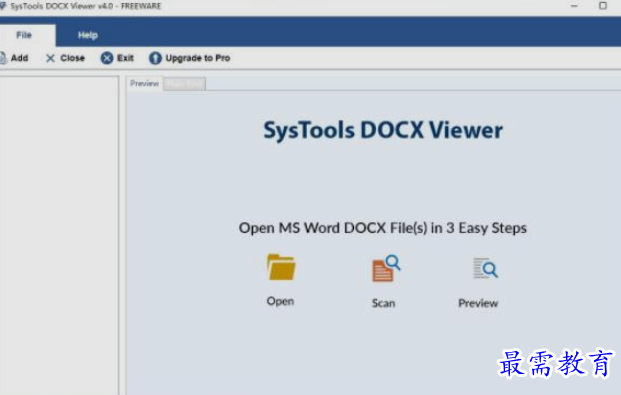
Task: Open the File ribbon tab
Action: coord(25,35)
